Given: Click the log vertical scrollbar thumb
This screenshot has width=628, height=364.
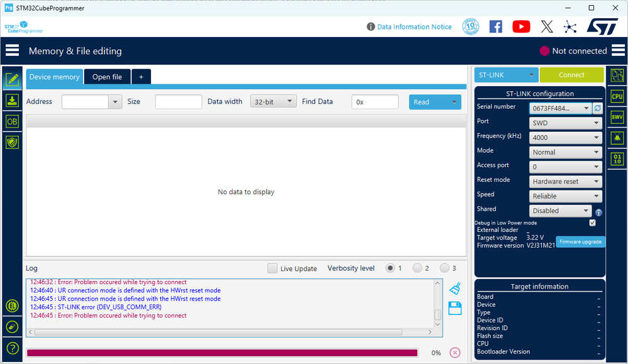Looking at the screenshot, I should click(438, 315).
